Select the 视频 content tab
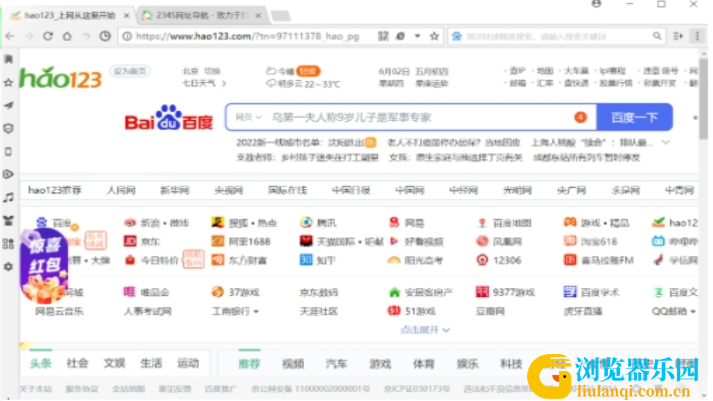Screen dimensions: 713x401 tap(293, 363)
